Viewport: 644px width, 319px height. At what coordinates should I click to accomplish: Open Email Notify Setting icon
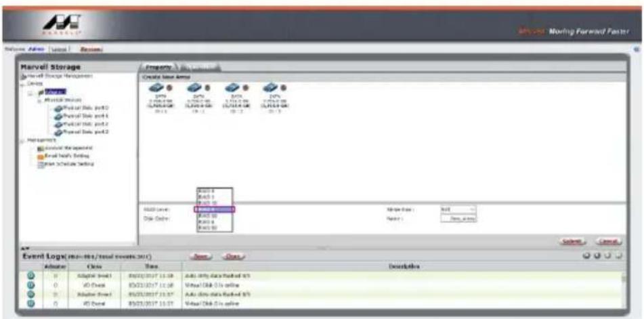coord(41,156)
